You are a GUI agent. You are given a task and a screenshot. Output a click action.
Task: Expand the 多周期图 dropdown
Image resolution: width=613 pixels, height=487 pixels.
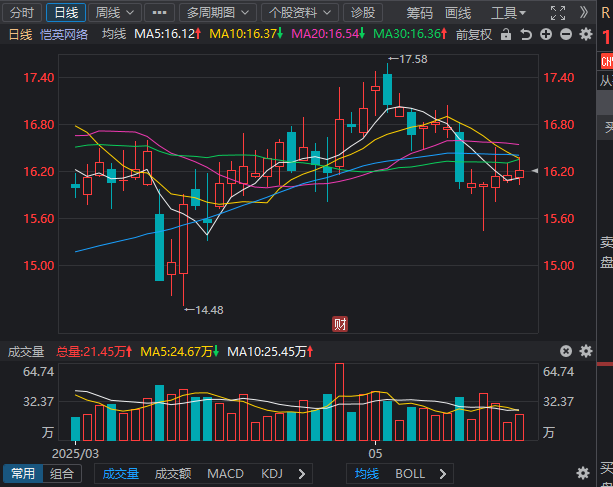pos(217,13)
